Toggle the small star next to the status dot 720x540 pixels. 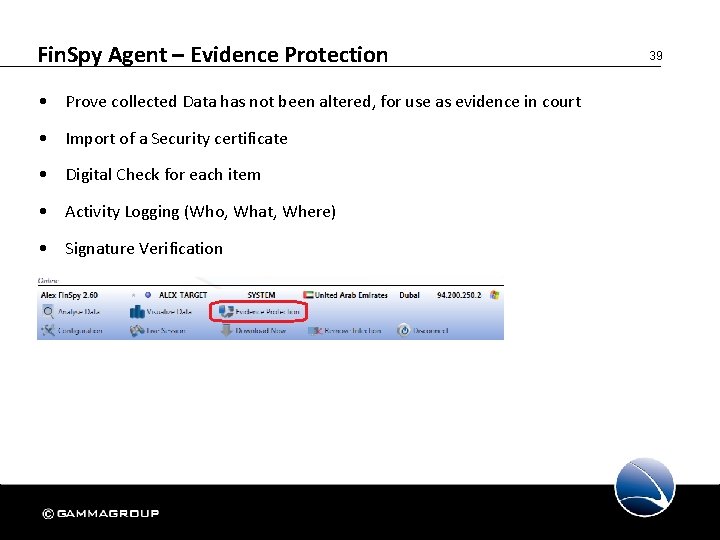134,295
